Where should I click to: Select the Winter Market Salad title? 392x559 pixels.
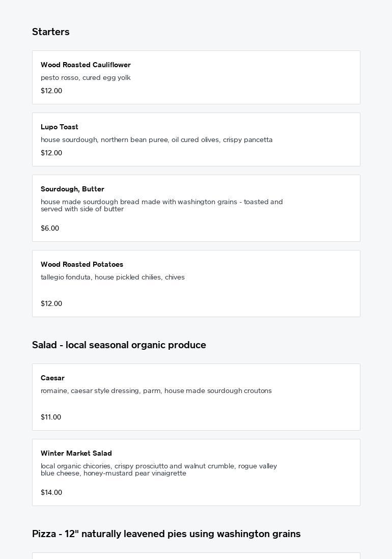pos(76,453)
